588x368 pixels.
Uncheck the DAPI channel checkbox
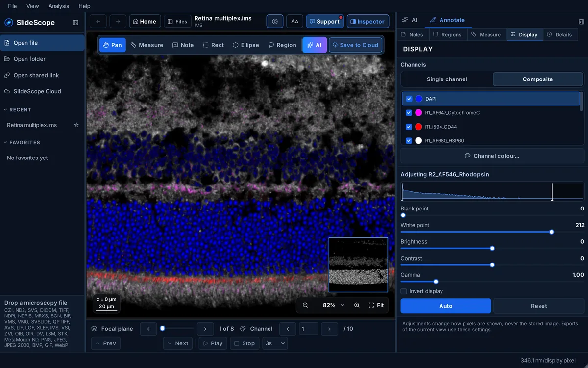point(409,99)
